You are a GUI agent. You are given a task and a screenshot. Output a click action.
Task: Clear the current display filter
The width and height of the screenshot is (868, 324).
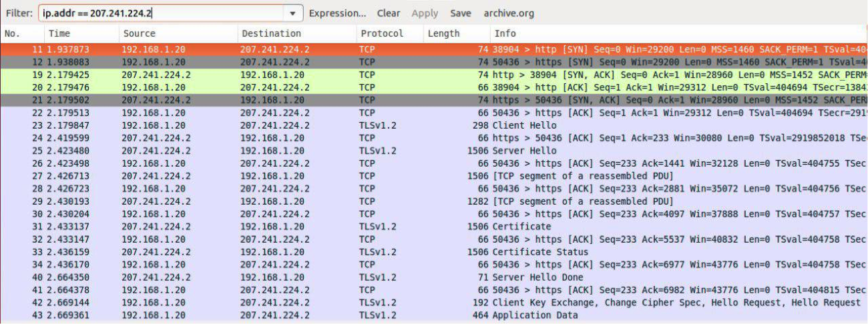point(389,13)
